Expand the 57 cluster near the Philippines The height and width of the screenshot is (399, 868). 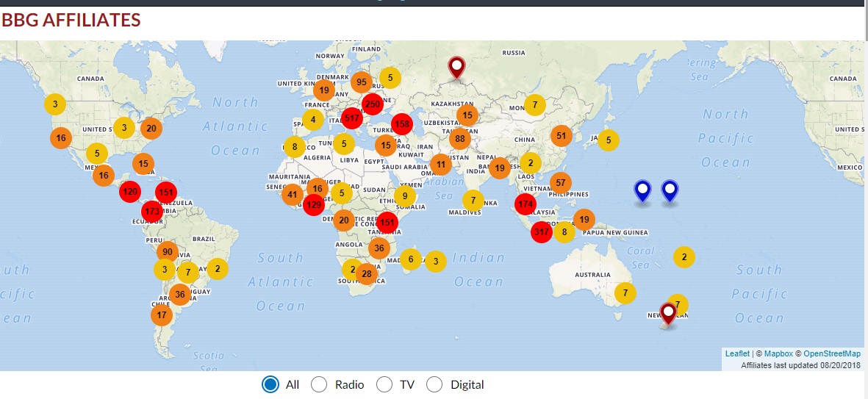pos(560,183)
